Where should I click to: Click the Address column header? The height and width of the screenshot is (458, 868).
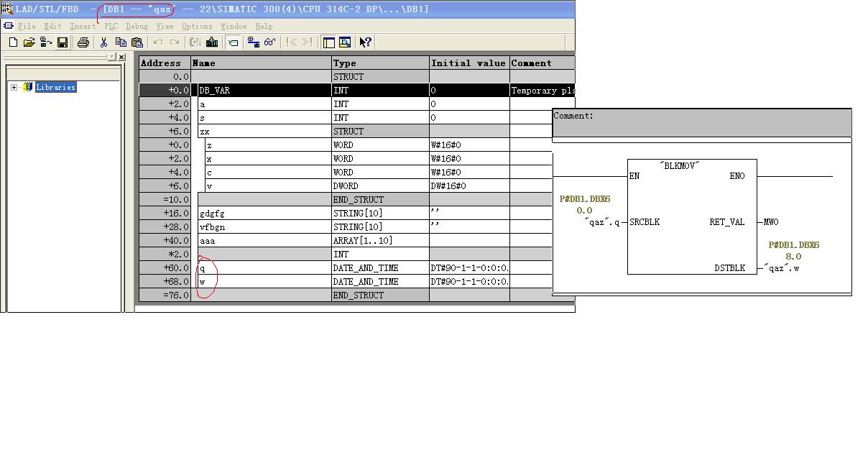pyautogui.click(x=165, y=63)
